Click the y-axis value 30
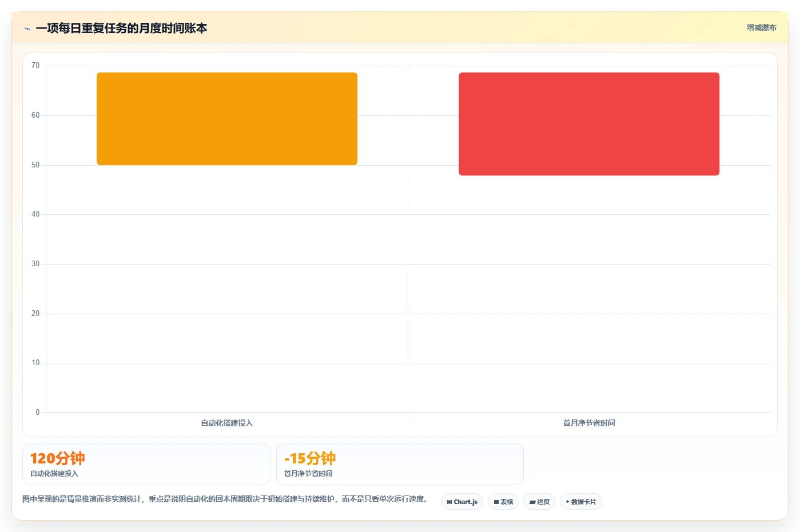Image resolution: width=800 pixels, height=532 pixels. [x=35, y=264]
